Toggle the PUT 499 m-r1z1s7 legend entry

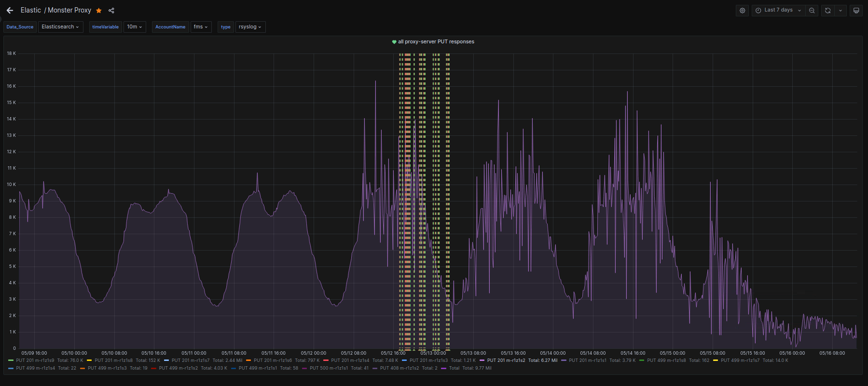(740, 360)
